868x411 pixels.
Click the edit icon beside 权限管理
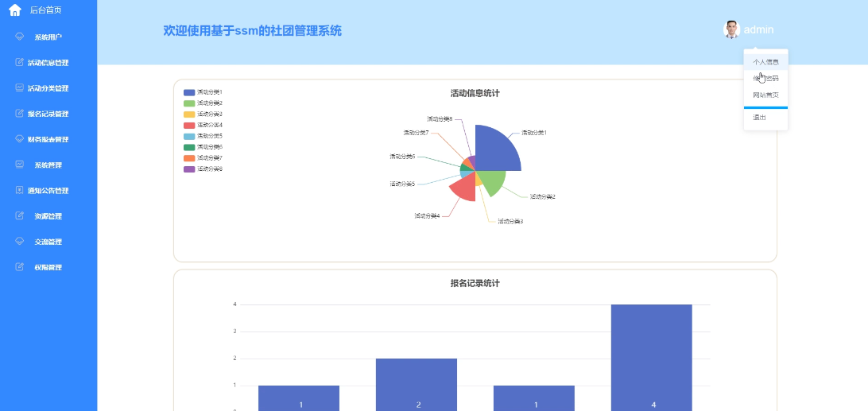tap(19, 266)
